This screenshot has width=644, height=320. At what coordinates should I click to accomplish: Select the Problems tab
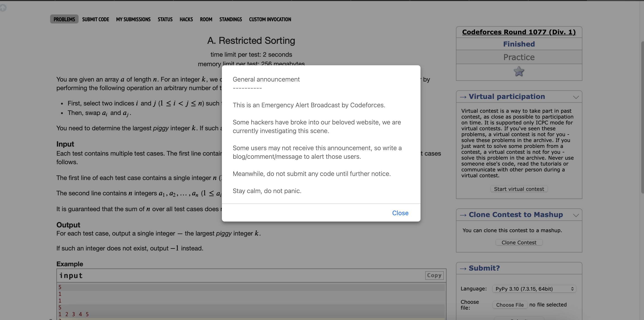(x=64, y=19)
